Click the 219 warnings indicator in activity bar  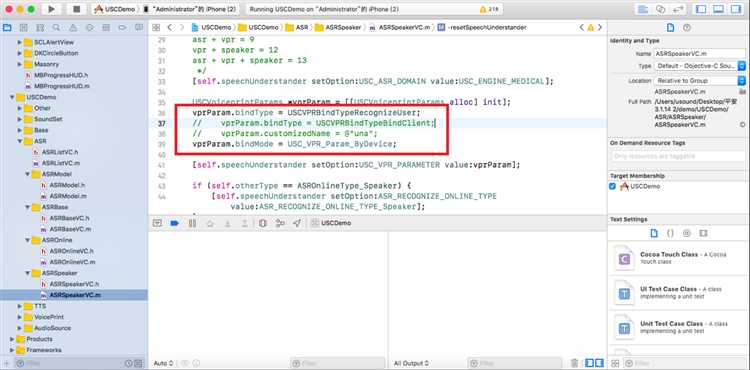click(489, 9)
